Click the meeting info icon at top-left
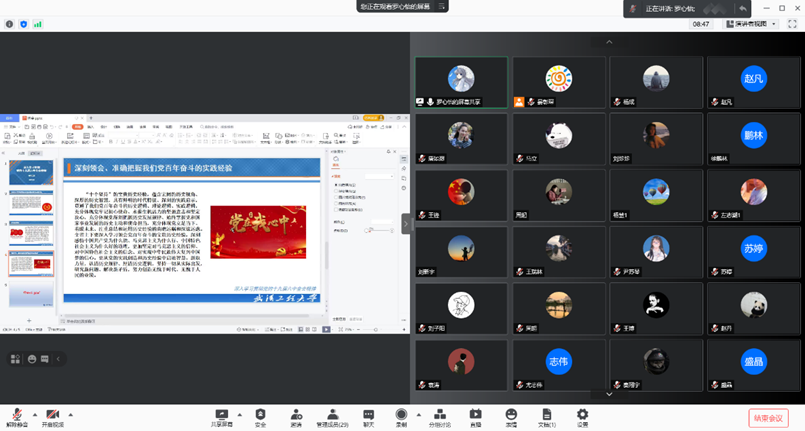Image resolution: width=805 pixels, height=431 pixels. click(9, 24)
